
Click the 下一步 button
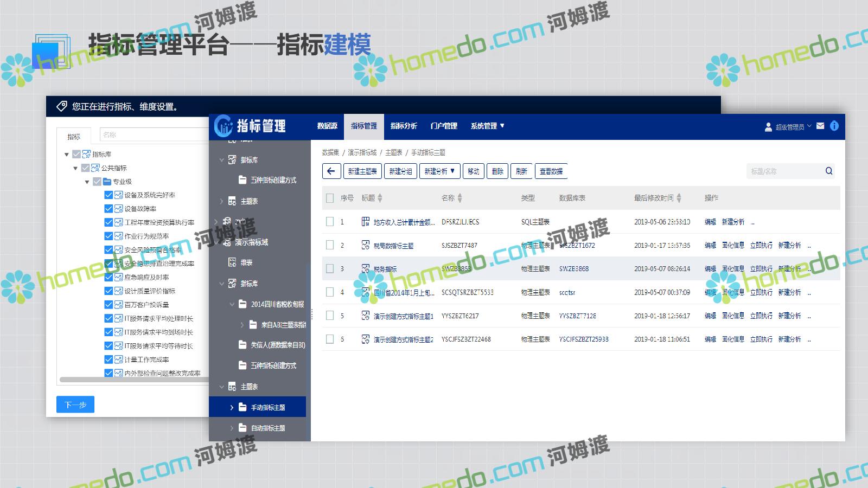[75, 404]
